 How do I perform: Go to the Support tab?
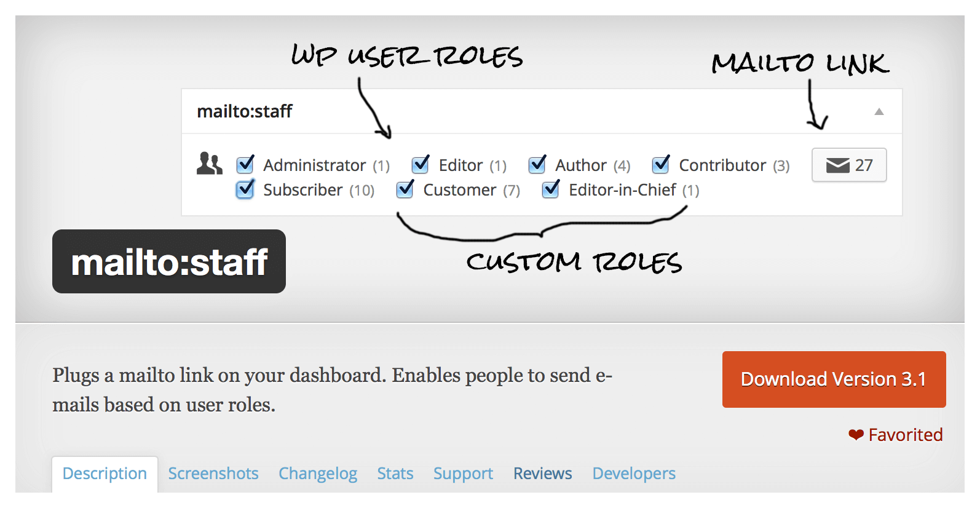(x=463, y=474)
